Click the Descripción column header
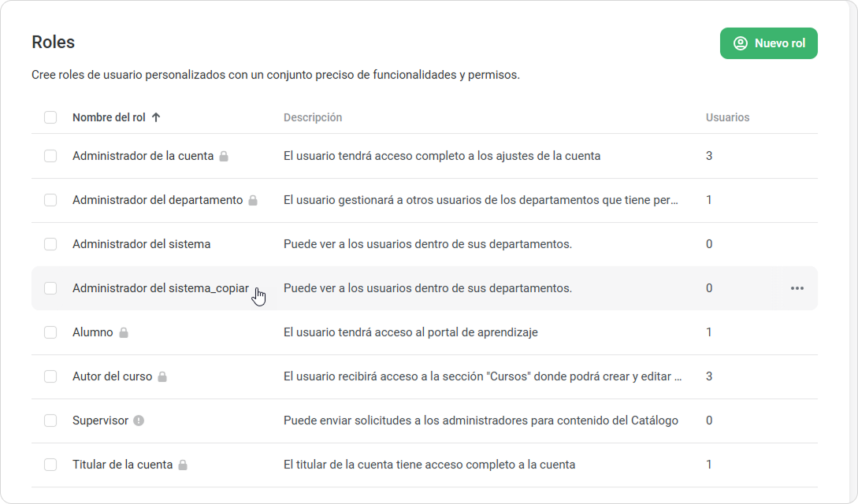 click(x=313, y=117)
